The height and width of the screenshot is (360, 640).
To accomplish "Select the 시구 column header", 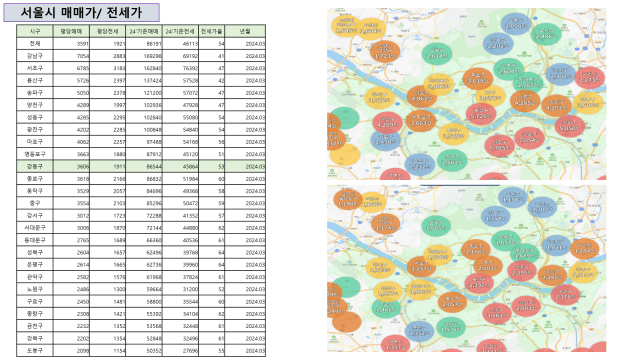I will coord(35,31).
